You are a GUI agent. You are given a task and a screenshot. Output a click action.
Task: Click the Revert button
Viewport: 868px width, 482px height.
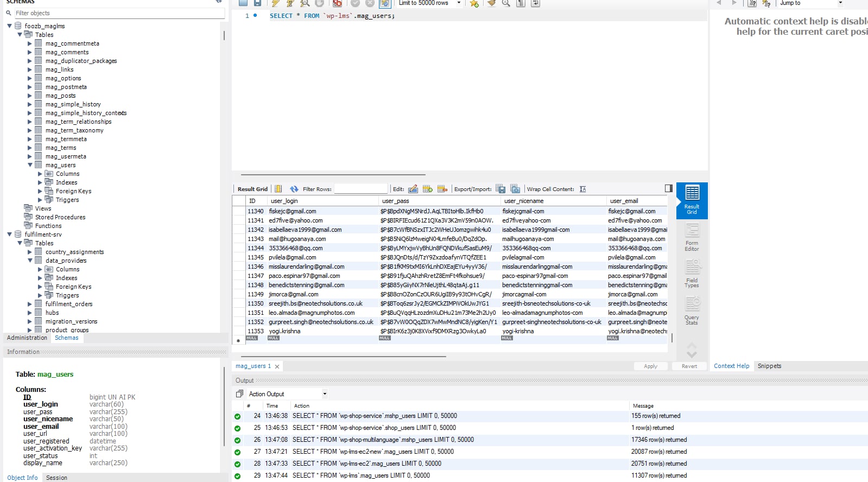pos(689,366)
